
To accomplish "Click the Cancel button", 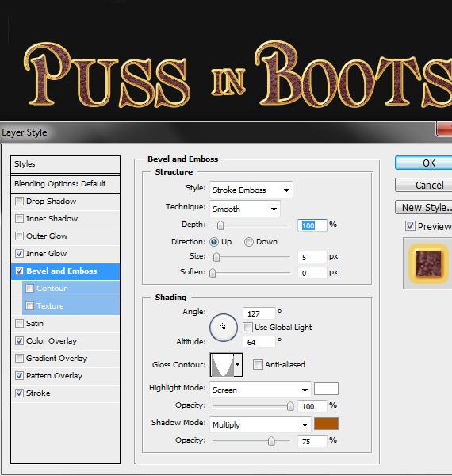I will (423, 185).
